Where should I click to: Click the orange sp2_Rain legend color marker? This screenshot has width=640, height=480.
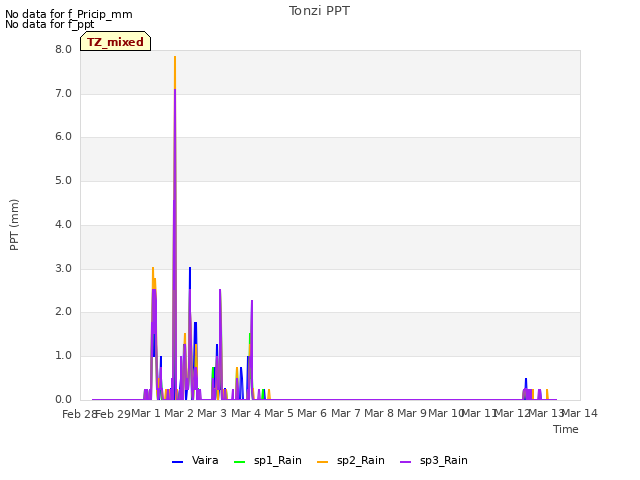click(x=322, y=462)
